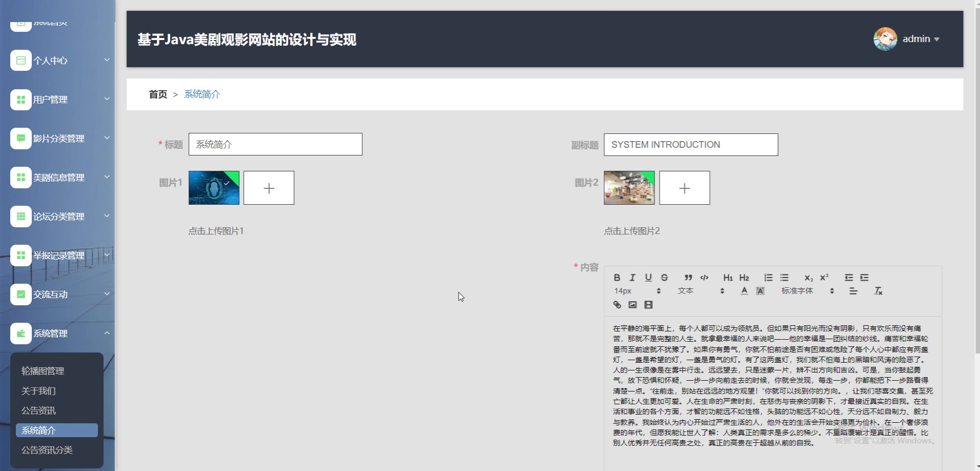980x471 pixels.
Task: Click inside the 内容 editor text area
Action: tap(773, 393)
